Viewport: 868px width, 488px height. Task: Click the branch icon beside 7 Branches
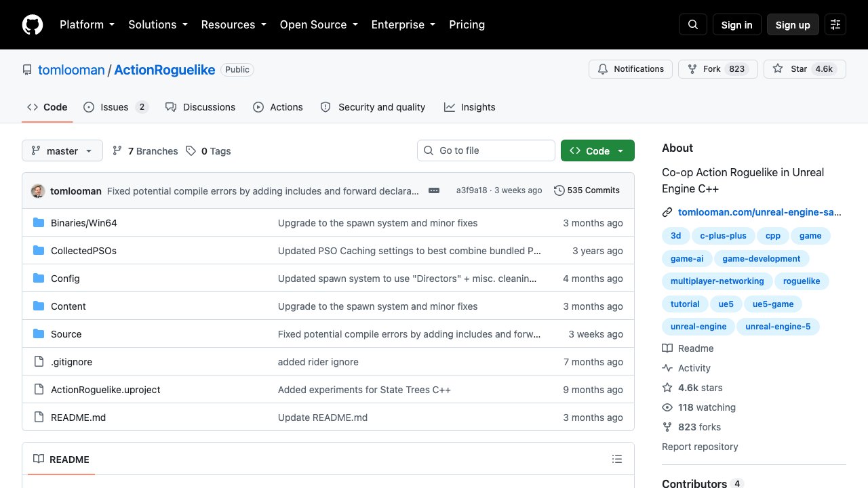pos(117,151)
